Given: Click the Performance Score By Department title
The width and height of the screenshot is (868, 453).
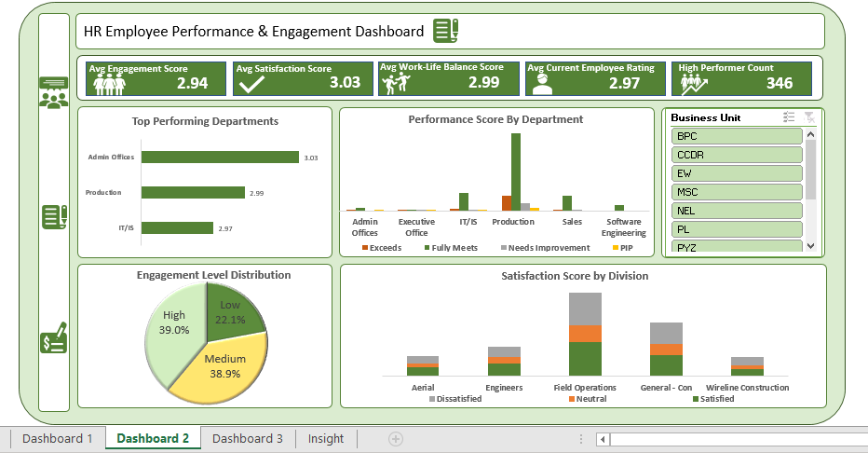Looking at the screenshot, I should click(x=496, y=119).
